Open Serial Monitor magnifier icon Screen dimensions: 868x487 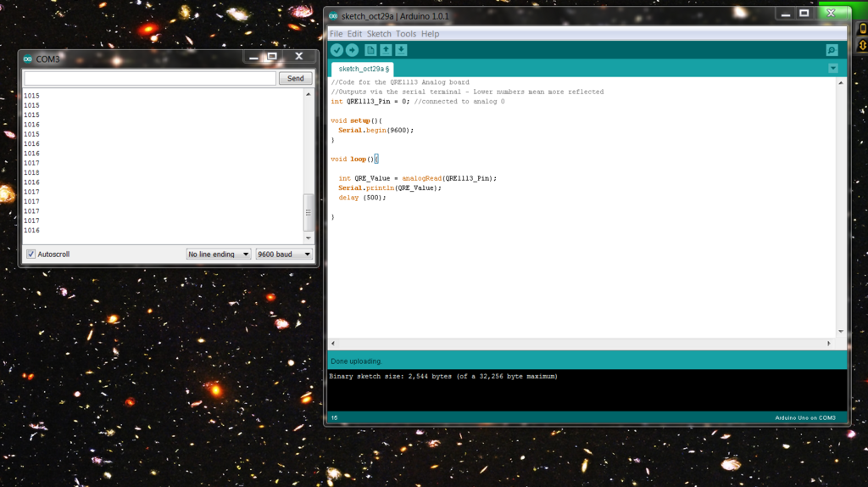tap(832, 50)
